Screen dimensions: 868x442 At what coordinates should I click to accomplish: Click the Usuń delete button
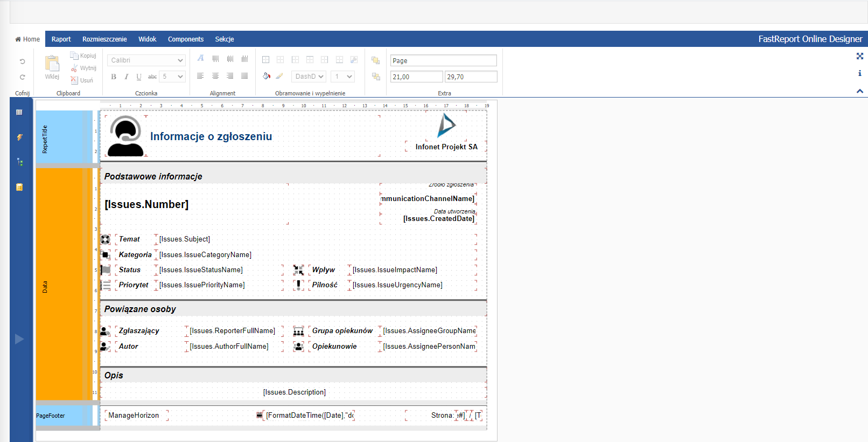coord(82,80)
